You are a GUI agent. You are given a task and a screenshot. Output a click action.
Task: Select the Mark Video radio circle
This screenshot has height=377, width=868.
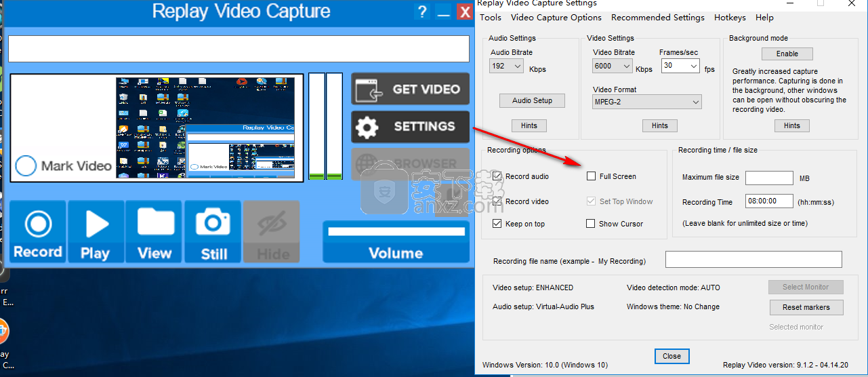(26, 166)
